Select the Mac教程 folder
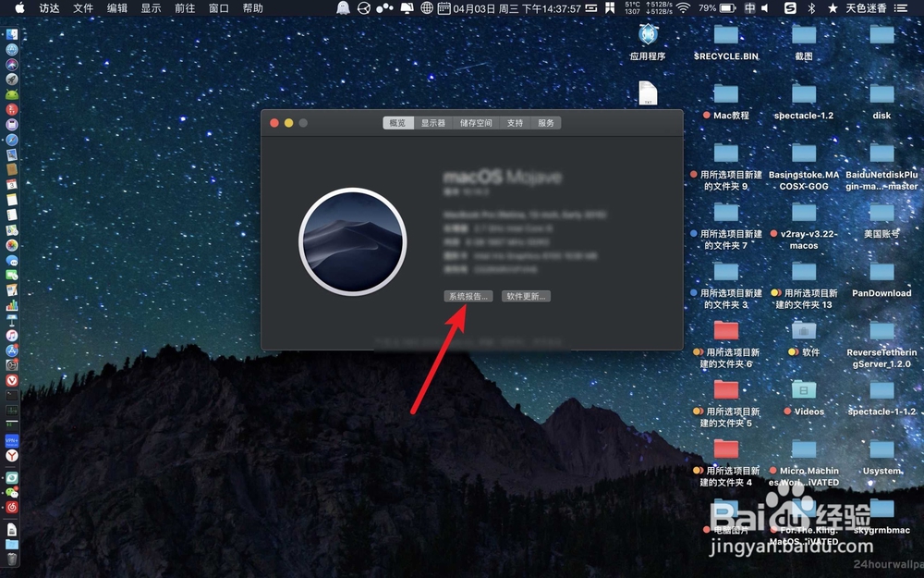Screen dimensions: 924x578 pos(726,94)
